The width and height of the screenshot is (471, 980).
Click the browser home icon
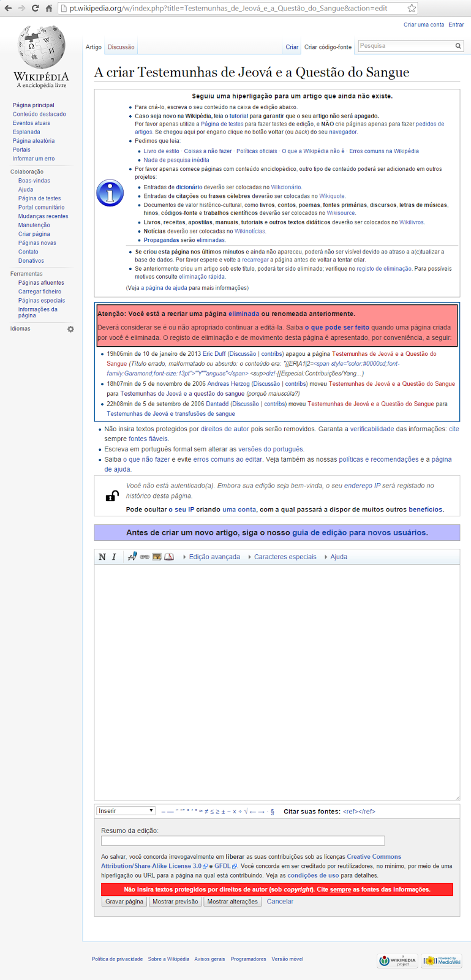tap(49, 8)
